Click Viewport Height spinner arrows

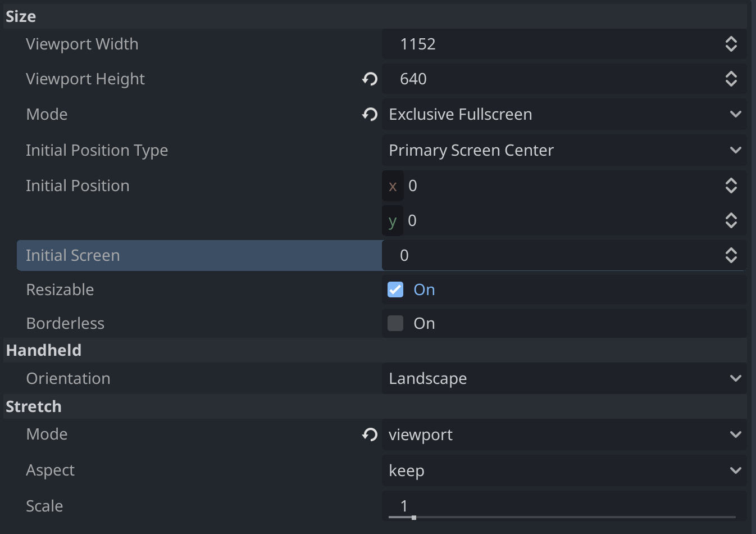[x=731, y=79]
